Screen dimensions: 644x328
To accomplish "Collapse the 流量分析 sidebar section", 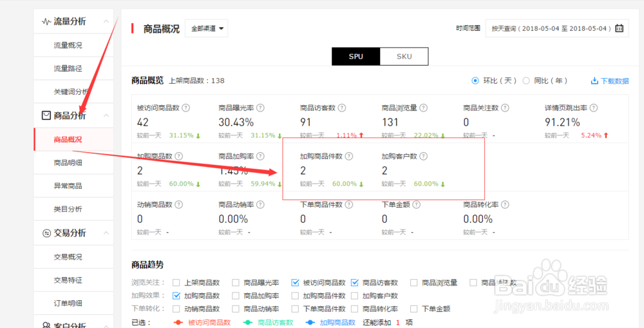I will point(106,22).
